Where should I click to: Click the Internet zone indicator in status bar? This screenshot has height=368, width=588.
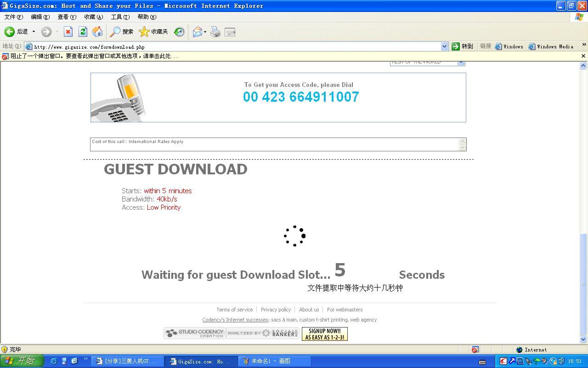coord(531,350)
